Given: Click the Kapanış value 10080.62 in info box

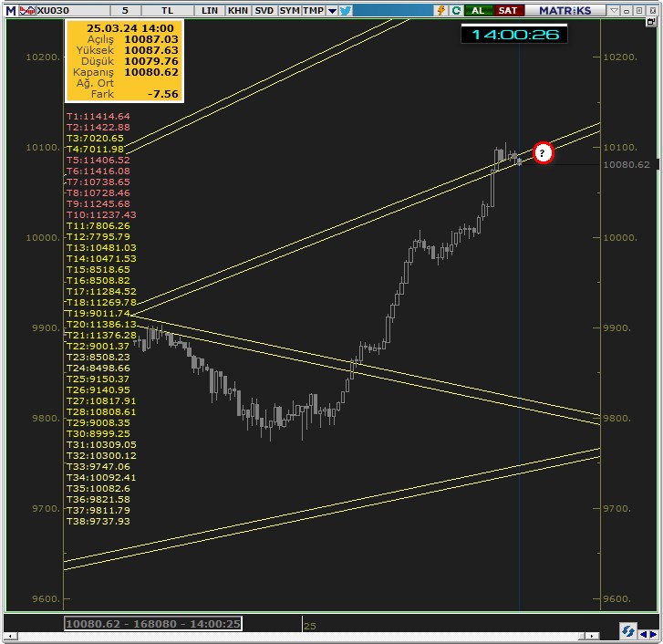Looking at the screenshot, I should 151,72.
